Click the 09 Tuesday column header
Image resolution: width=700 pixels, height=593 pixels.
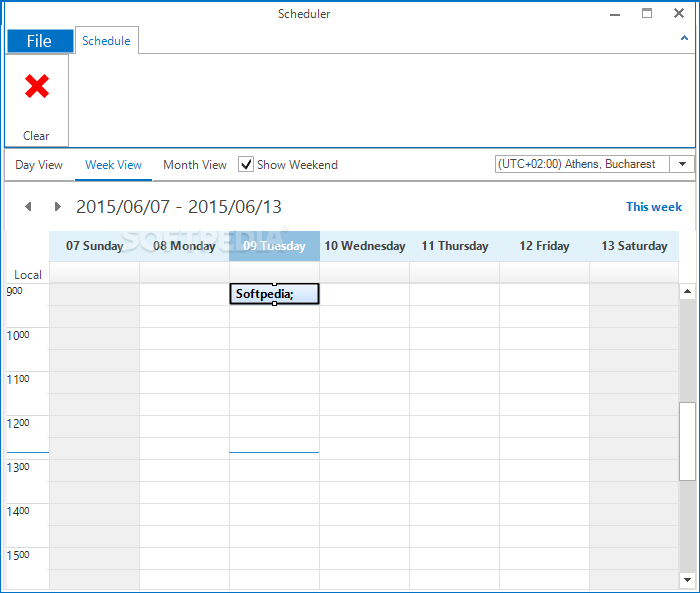point(274,246)
